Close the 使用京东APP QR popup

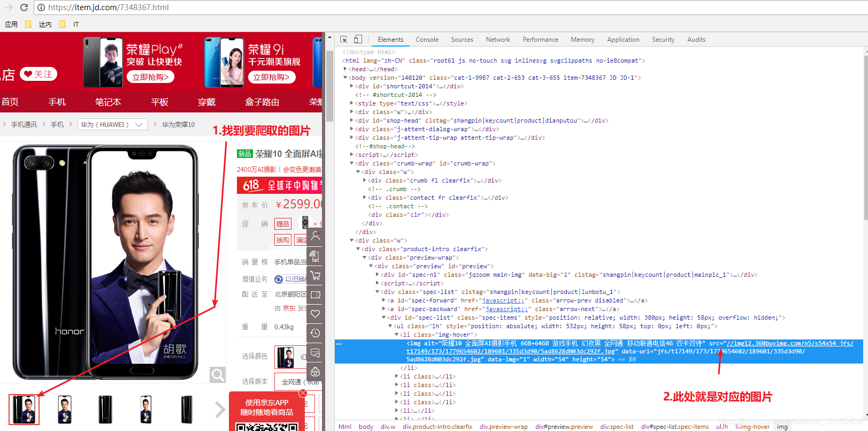303,393
